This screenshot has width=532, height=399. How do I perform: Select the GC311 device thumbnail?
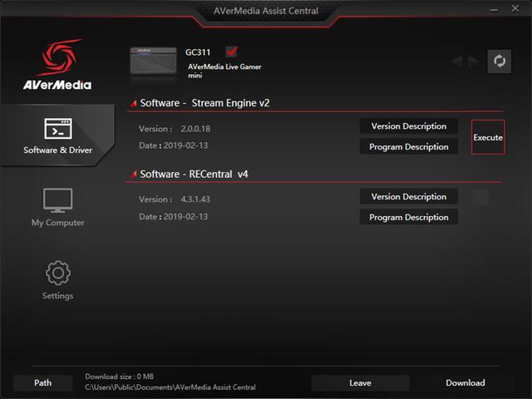tap(153, 61)
